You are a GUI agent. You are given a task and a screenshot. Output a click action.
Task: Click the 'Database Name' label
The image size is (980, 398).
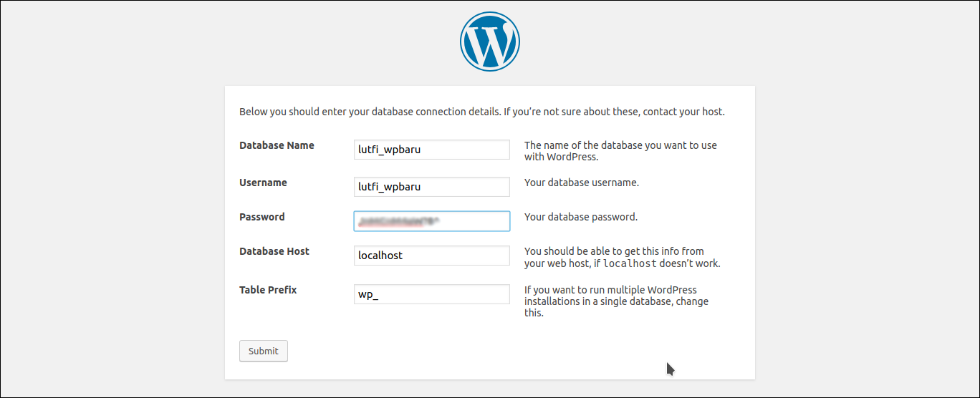click(x=277, y=145)
